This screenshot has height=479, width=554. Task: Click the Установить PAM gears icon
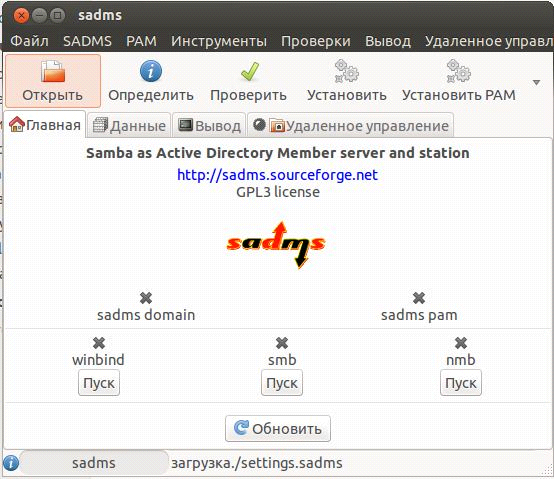459,71
